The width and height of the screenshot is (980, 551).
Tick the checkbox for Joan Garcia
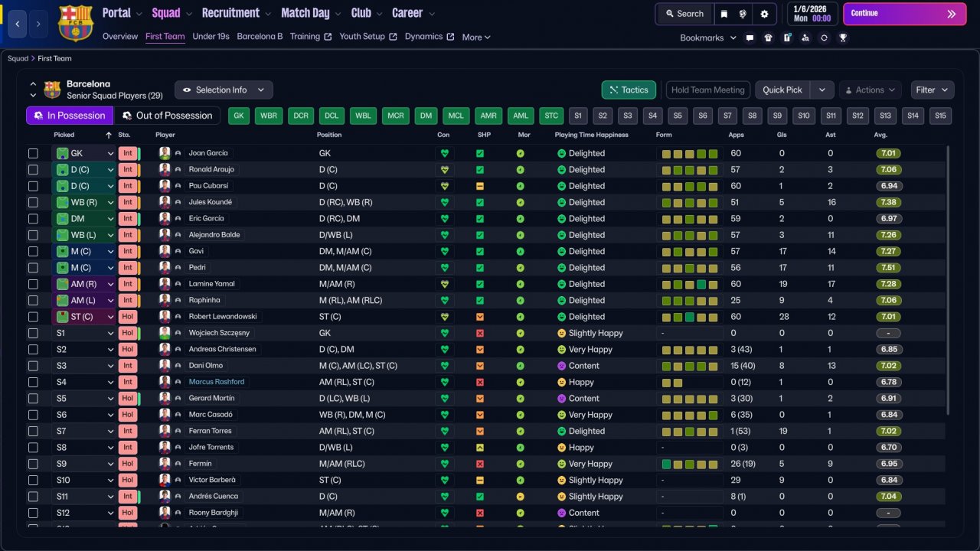pos(33,153)
